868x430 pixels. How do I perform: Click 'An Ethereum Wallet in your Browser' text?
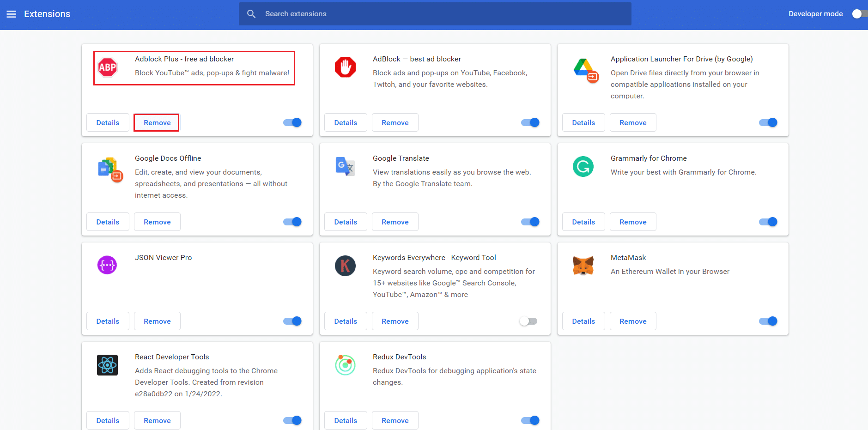(x=670, y=272)
